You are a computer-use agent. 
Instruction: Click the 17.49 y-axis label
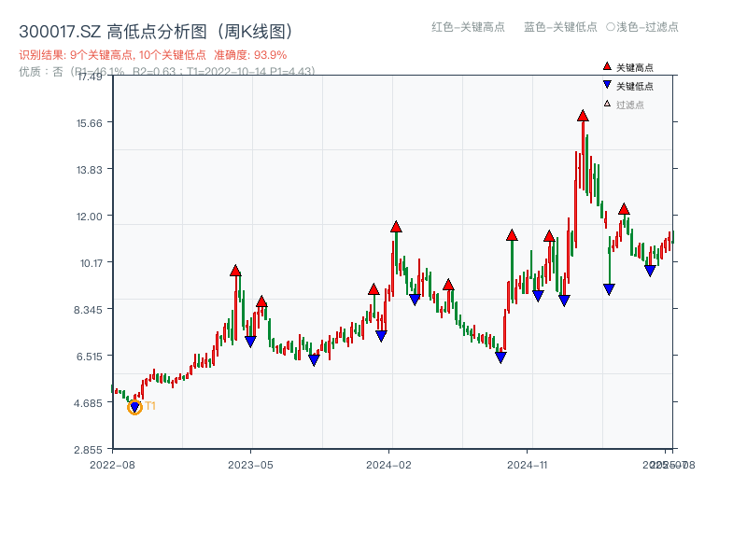click(x=90, y=77)
